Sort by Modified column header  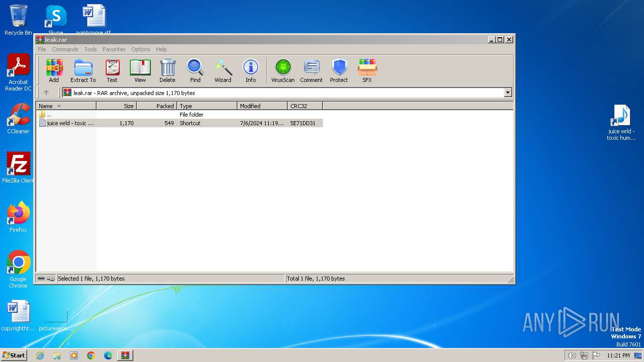[263, 106]
